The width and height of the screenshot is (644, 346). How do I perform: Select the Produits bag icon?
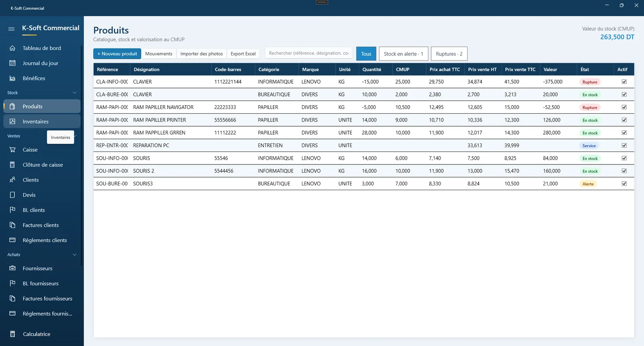pos(12,106)
